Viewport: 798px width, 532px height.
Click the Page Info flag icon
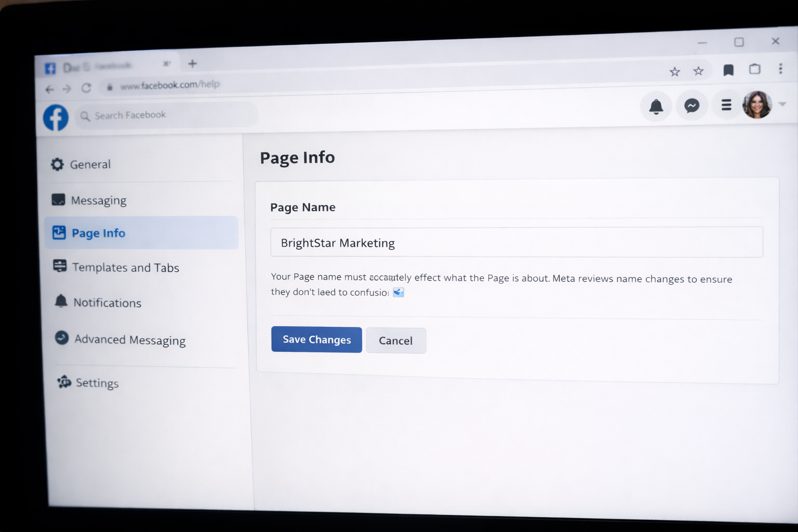(x=59, y=233)
